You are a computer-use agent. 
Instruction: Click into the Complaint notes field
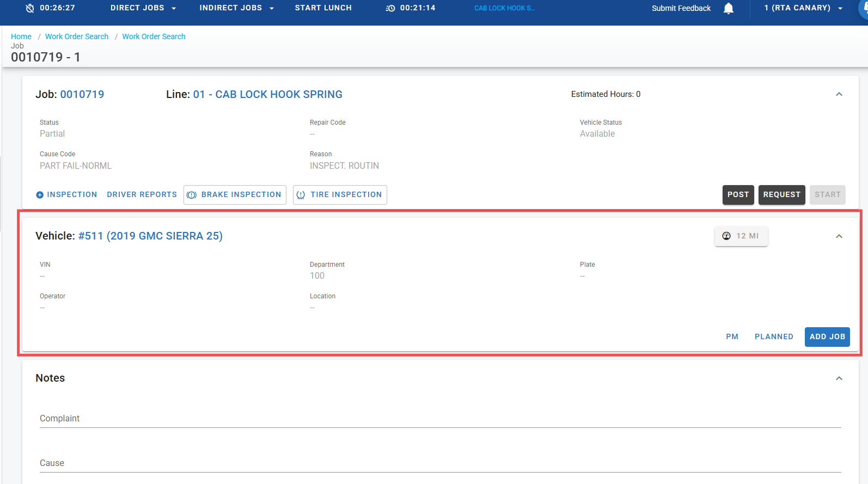pyautogui.click(x=440, y=418)
